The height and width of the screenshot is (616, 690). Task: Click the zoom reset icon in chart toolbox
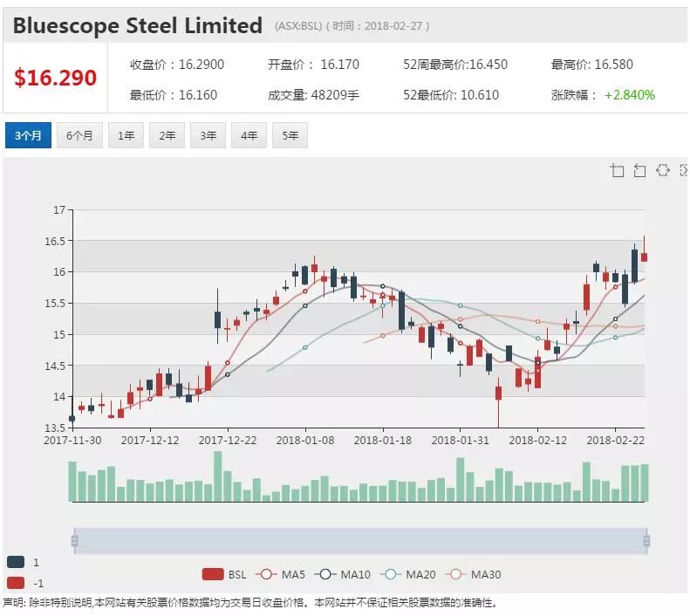pyautogui.click(x=639, y=170)
